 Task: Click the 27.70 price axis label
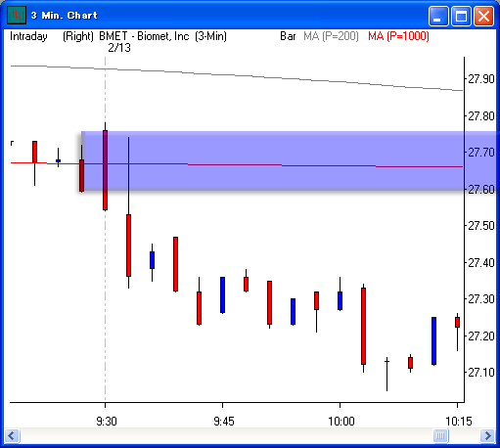pos(481,153)
